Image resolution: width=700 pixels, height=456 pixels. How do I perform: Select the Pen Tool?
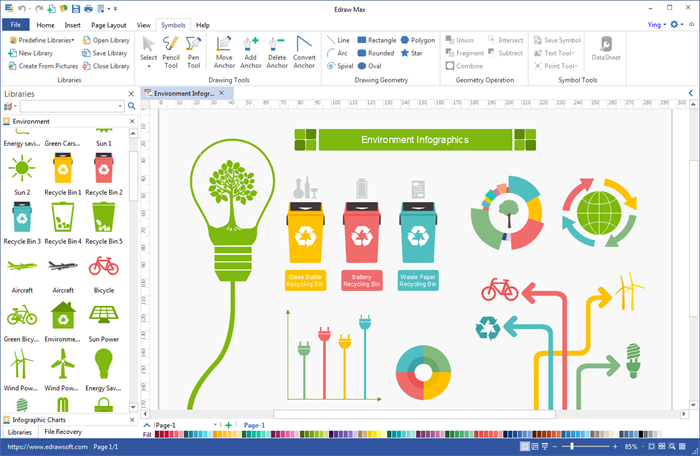194,50
